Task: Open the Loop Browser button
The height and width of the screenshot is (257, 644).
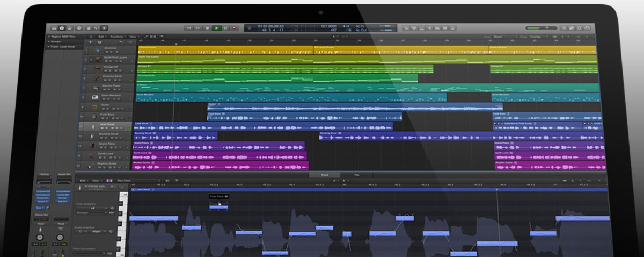Action: [579, 27]
